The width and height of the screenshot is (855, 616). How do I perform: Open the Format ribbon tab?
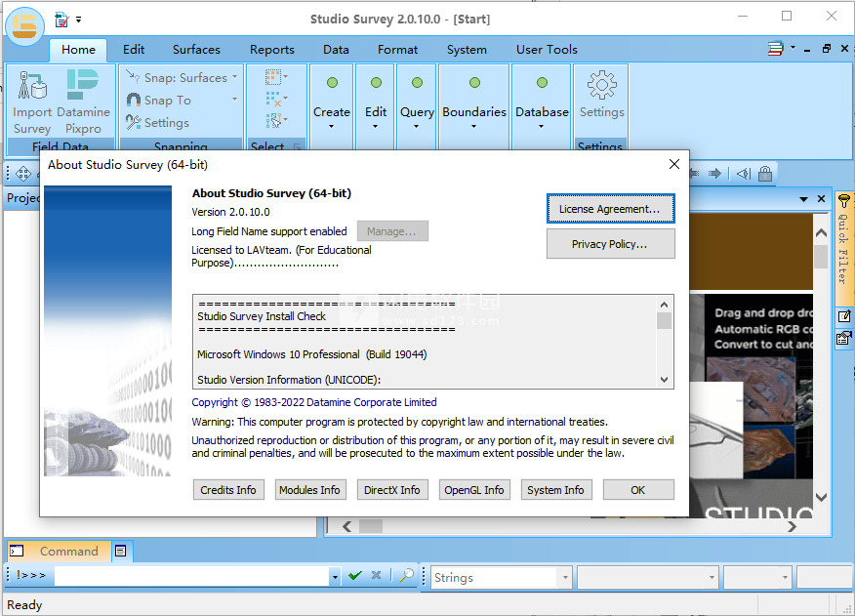pyautogui.click(x=397, y=50)
